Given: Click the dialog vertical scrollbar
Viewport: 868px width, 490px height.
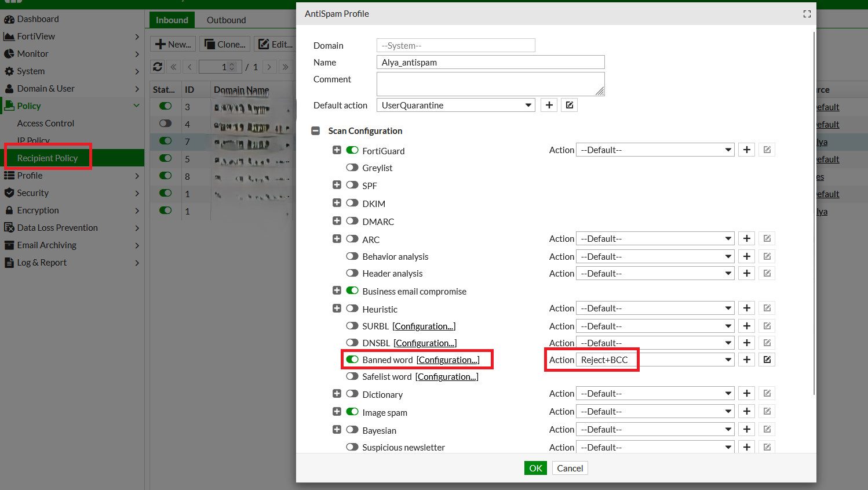Looking at the screenshot, I should click(x=814, y=213).
